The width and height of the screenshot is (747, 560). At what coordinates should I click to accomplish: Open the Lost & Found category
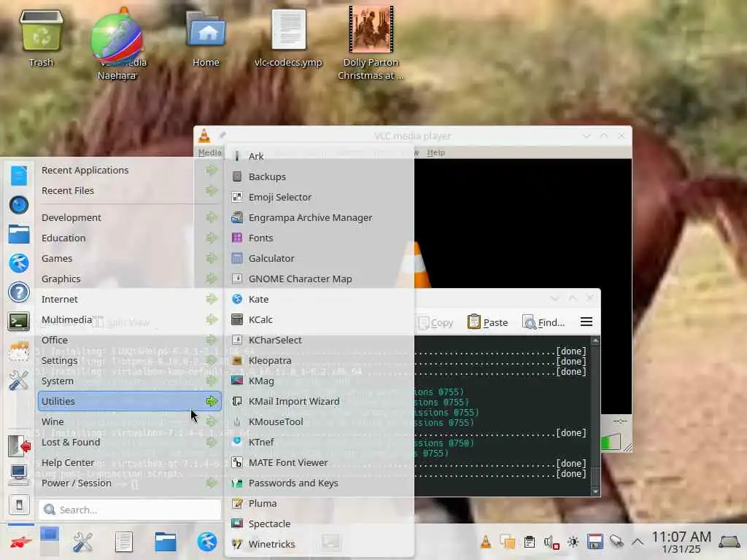130,443
